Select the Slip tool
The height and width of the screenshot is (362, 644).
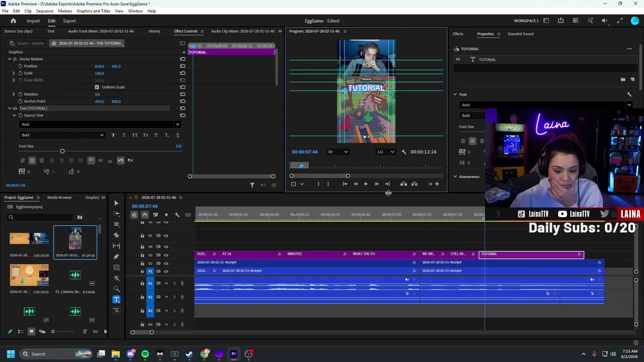coord(116,246)
